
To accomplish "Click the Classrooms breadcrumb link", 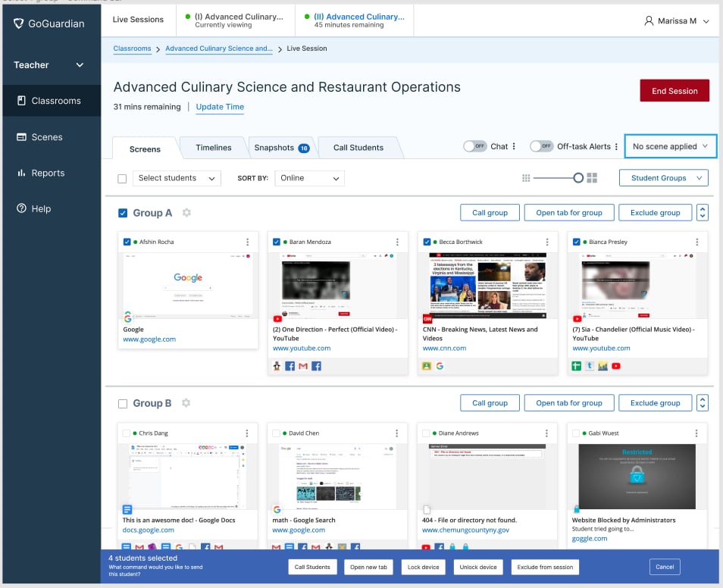I will [x=132, y=48].
